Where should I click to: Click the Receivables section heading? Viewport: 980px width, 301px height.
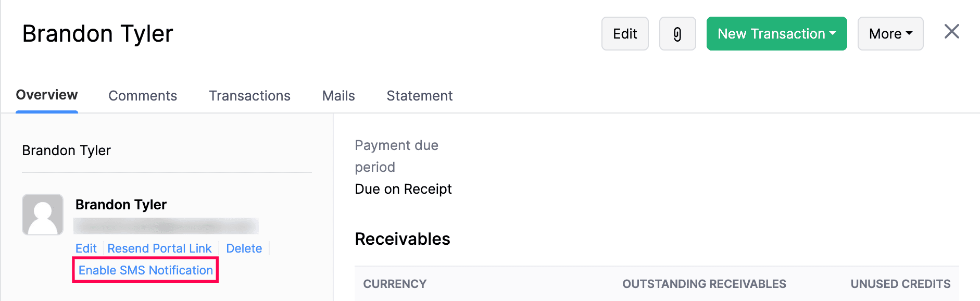coord(403,239)
